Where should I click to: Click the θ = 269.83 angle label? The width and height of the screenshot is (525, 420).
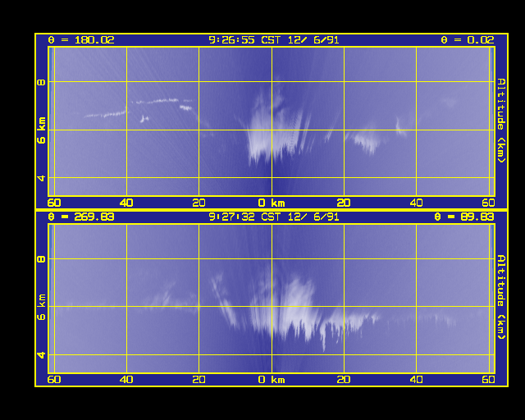click(x=81, y=217)
